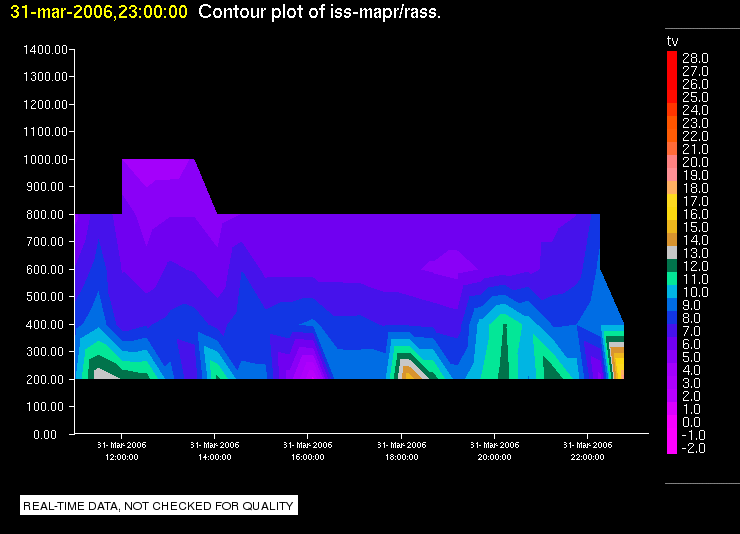The image size is (740, 534).
Task: Click the 28.0 legend value
Action: coord(695,58)
